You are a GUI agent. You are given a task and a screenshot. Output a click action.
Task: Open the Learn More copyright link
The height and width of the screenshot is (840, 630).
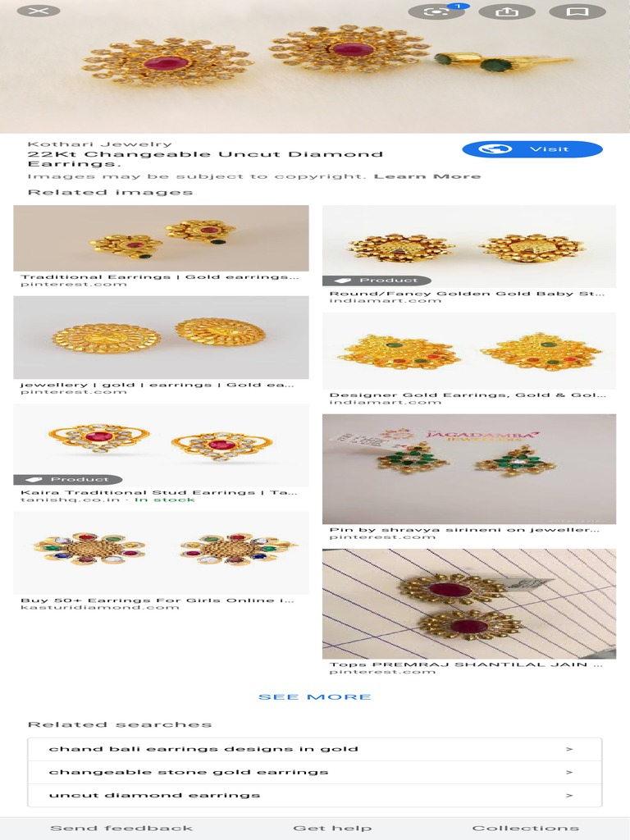(427, 176)
